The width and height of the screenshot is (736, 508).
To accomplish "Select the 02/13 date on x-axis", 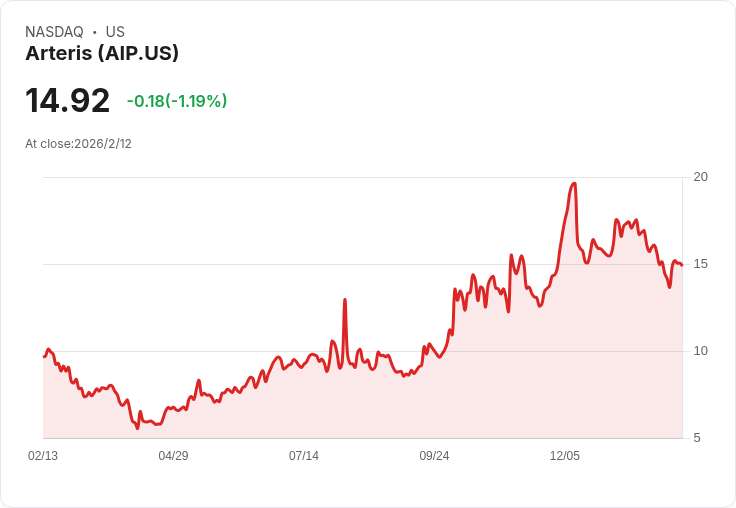I will click(43, 456).
